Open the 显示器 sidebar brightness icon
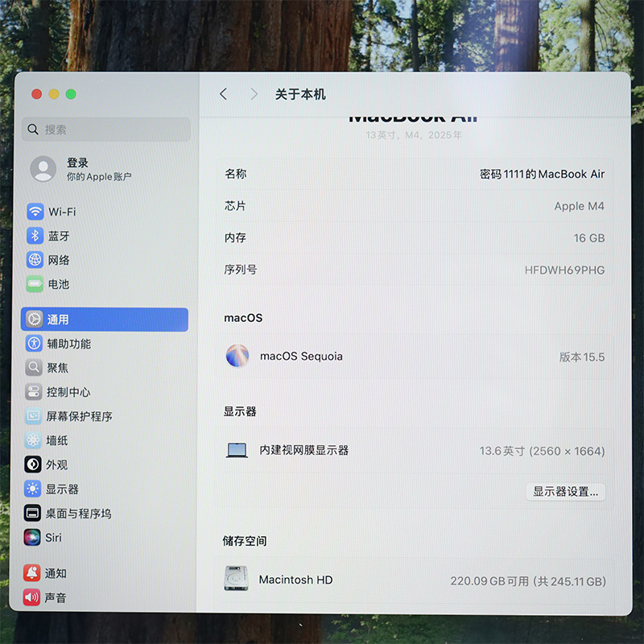 tap(32, 489)
